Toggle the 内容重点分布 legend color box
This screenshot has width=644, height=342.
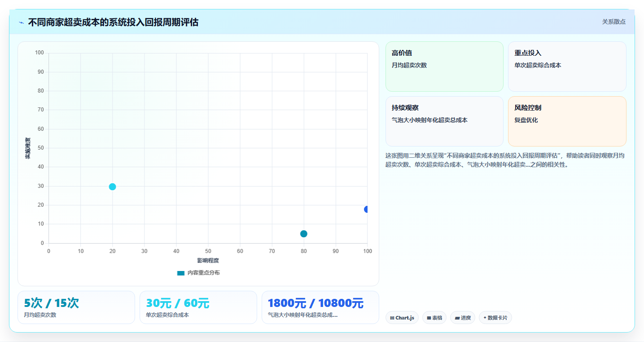181,273
